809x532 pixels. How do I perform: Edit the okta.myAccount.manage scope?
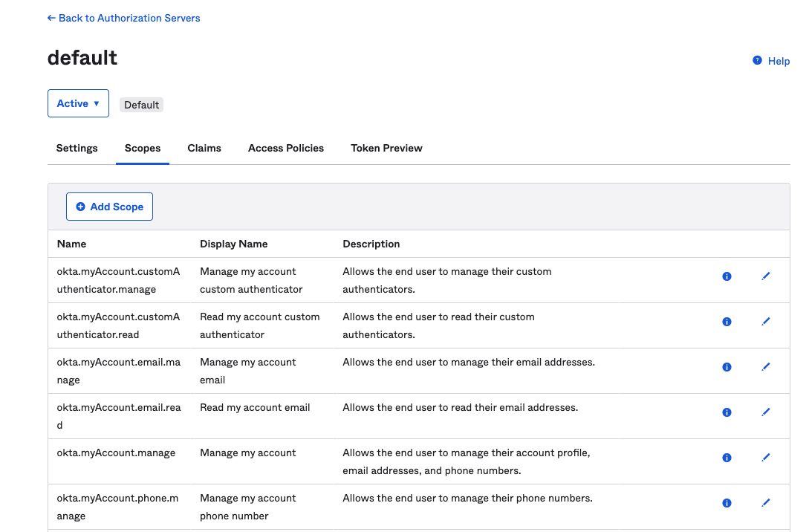766,457
